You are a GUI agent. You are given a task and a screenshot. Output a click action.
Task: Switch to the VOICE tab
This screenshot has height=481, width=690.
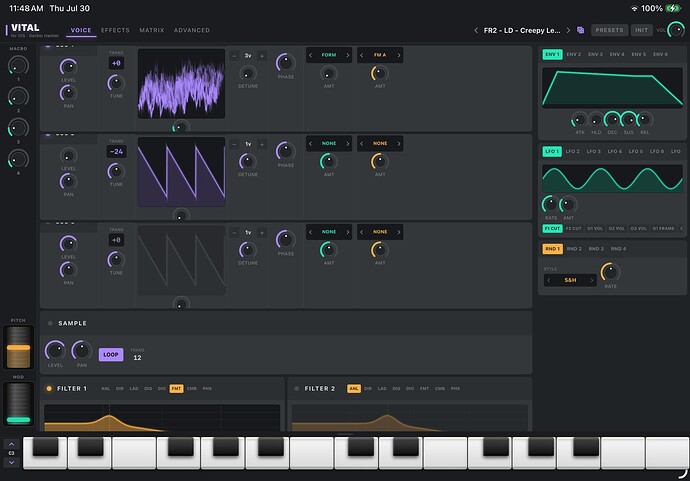(81, 30)
